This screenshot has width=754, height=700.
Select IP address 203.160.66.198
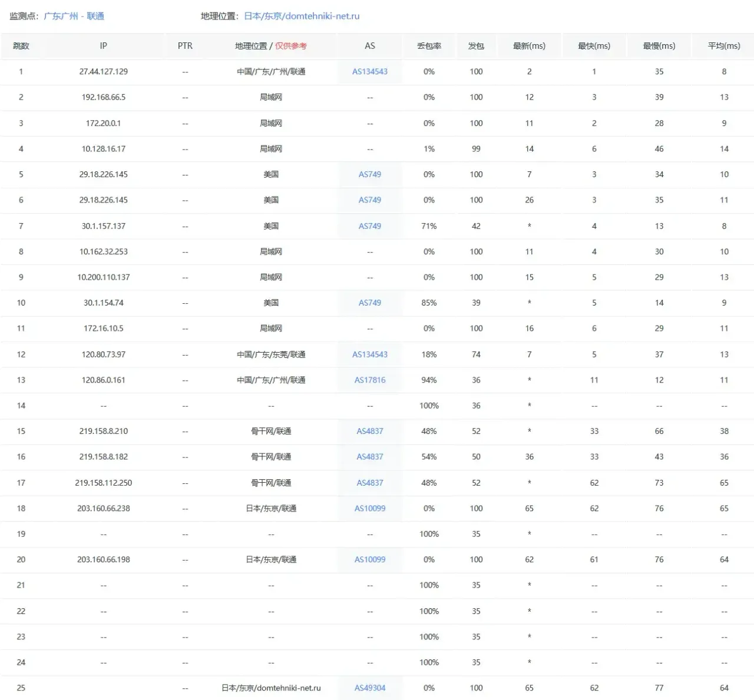[104, 559]
